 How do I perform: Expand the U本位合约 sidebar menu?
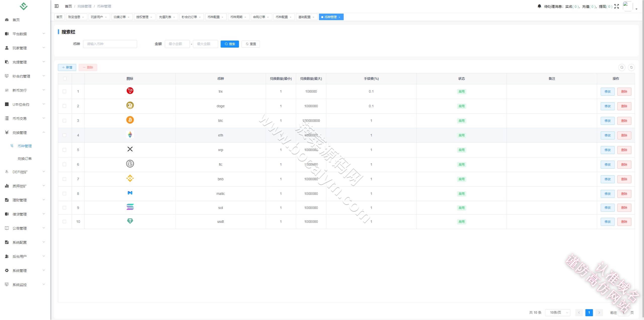25,104
